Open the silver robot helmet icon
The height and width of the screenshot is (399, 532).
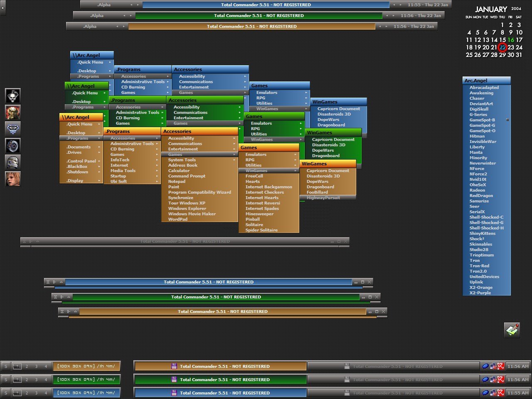[12, 162]
